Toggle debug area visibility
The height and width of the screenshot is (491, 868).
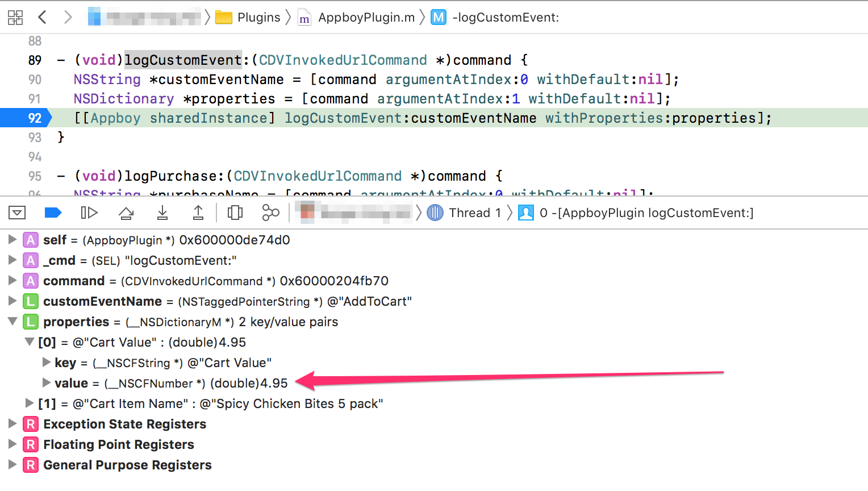pyautogui.click(x=17, y=213)
